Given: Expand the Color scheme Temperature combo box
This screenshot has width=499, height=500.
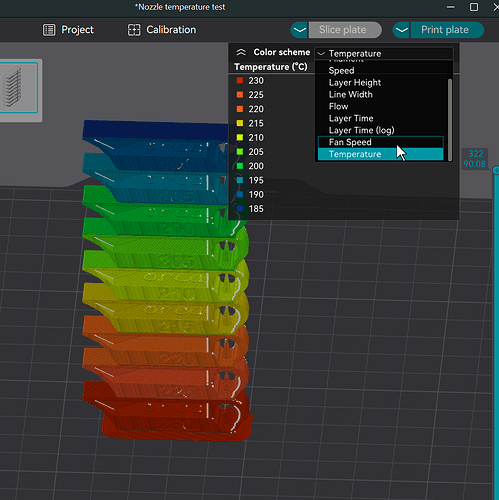Looking at the screenshot, I should (384, 53).
